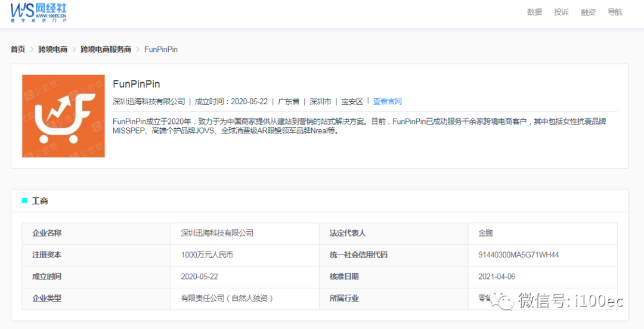Viewport: 644px width, 329px height.
Task: Click the 核准日期 value 2021-04-06
Action: tap(498, 277)
